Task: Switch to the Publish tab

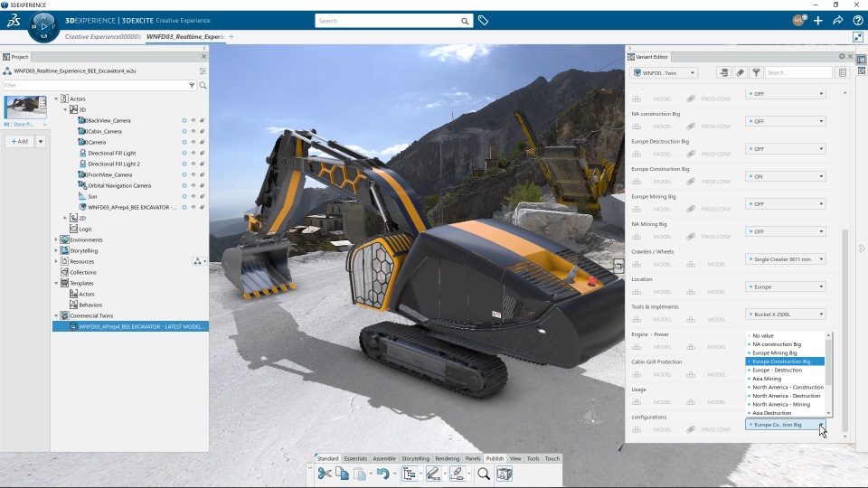Action: pos(495,458)
